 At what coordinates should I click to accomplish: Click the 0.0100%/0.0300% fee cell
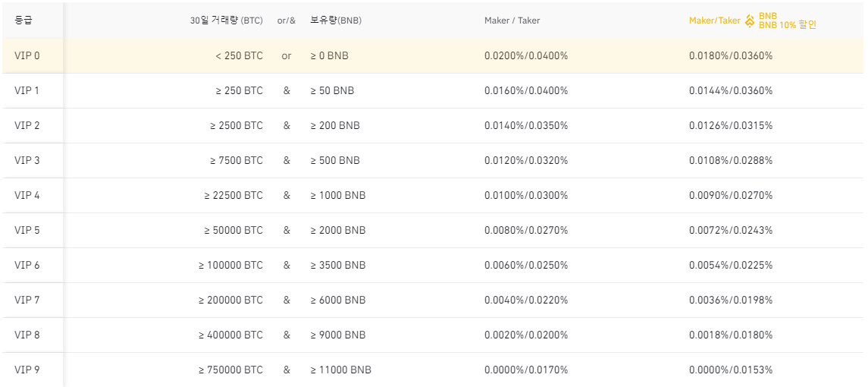click(526, 195)
